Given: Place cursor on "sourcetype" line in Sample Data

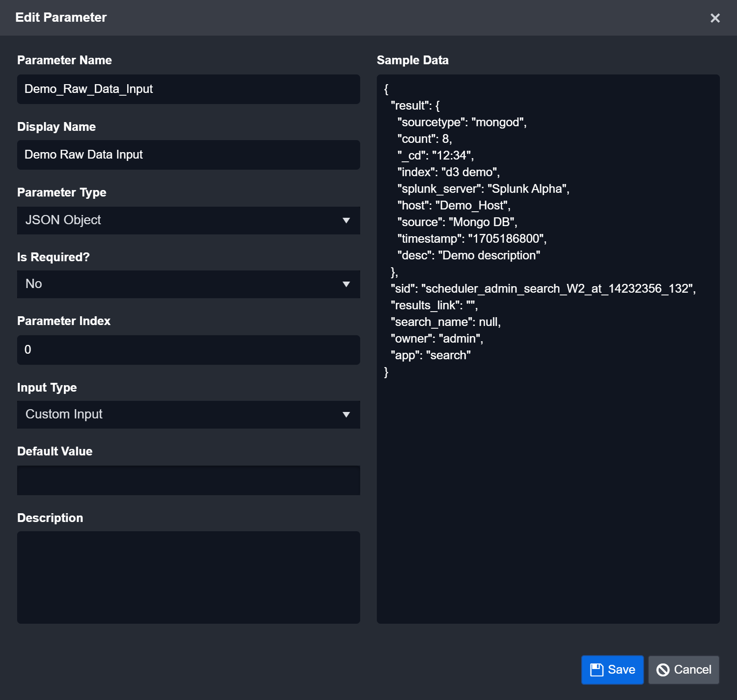Looking at the screenshot, I should (x=461, y=123).
